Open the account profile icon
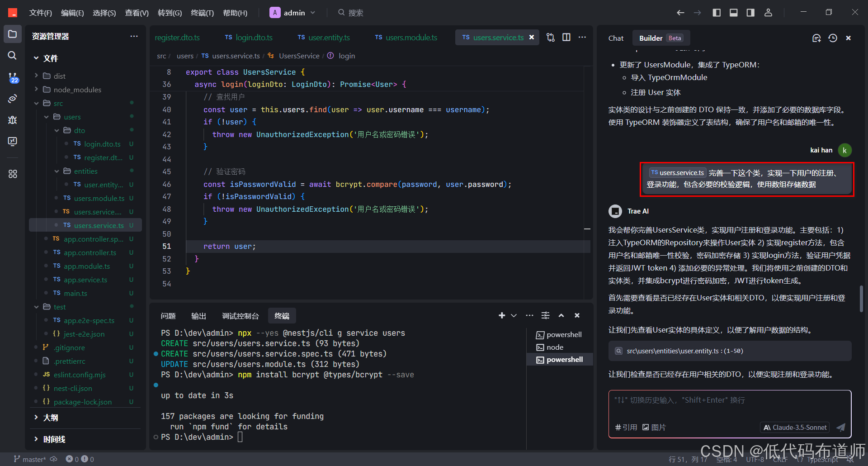The height and width of the screenshot is (466, 868). (768, 13)
